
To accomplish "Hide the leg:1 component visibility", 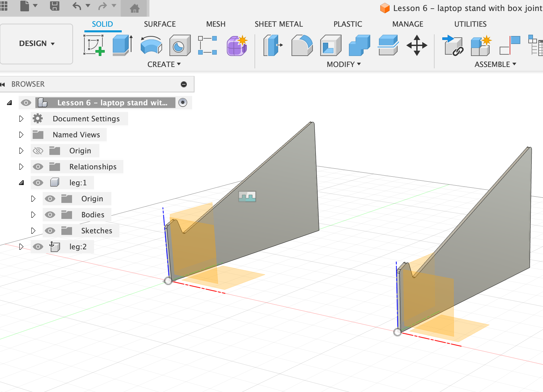I will click(38, 183).
